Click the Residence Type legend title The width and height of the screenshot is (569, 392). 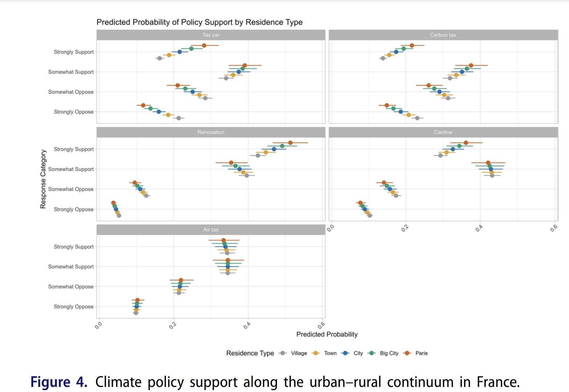coord(250,353)
